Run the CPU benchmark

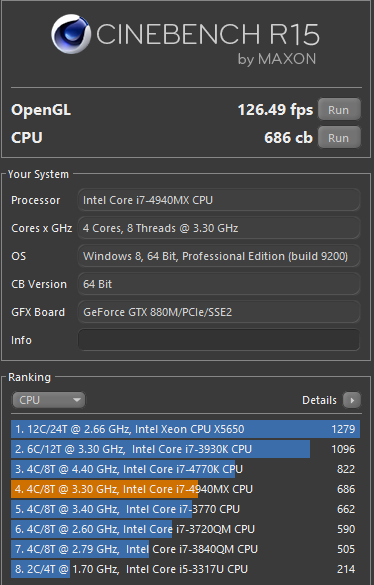pos(339,138)
